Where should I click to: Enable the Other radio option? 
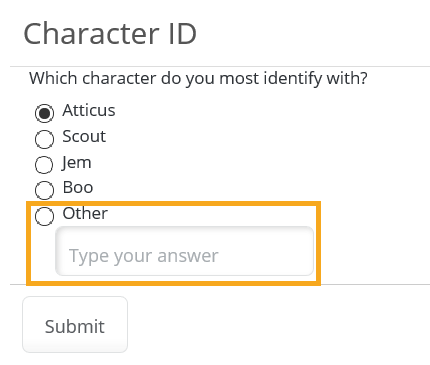coord(44,216)
